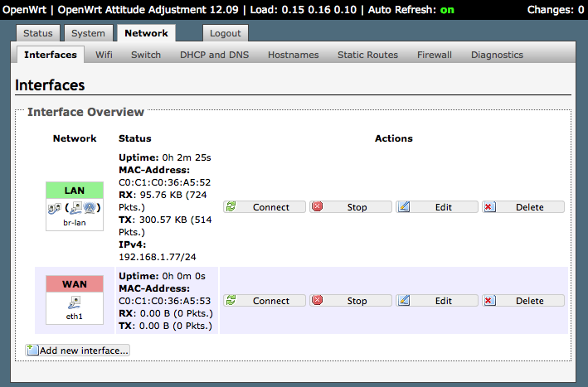Image resolution: width=588 pixels, height=387 pixels.
Task: Click WAN MAC address C0:C1:C0:36:A5:53
Action: coord(165,301)
